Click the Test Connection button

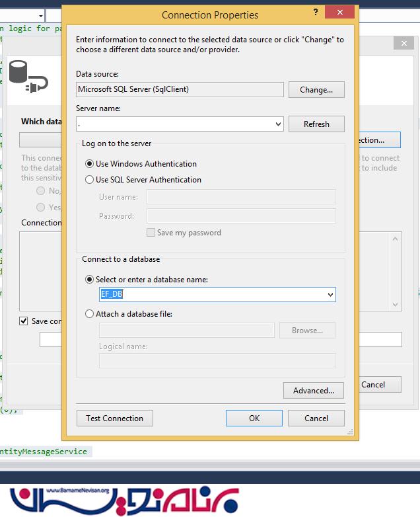(114, 418)
